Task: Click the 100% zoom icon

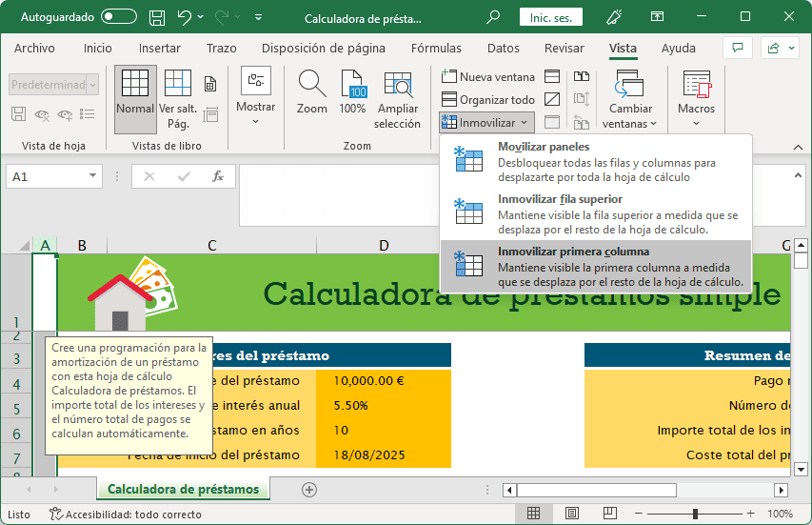Action: [x=352, y=93]
